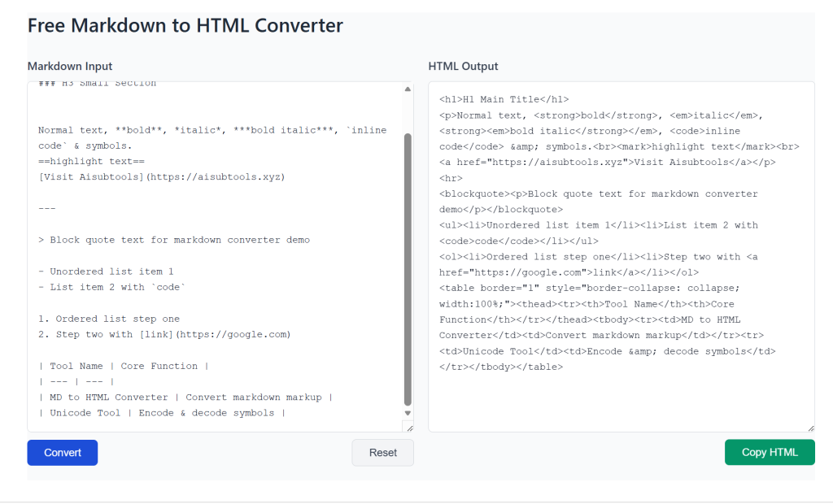Click the '2. Step two with [link]' line

click(x=164, y=335)
